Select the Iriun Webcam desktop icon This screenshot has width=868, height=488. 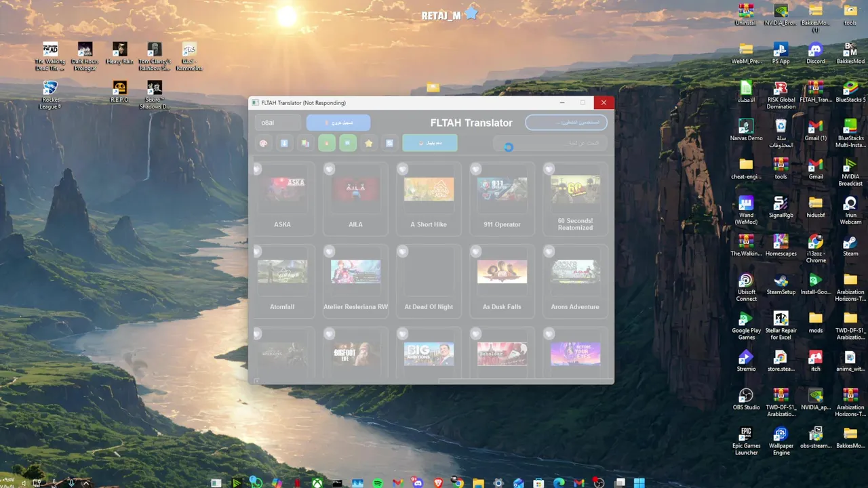coord(850,211)
